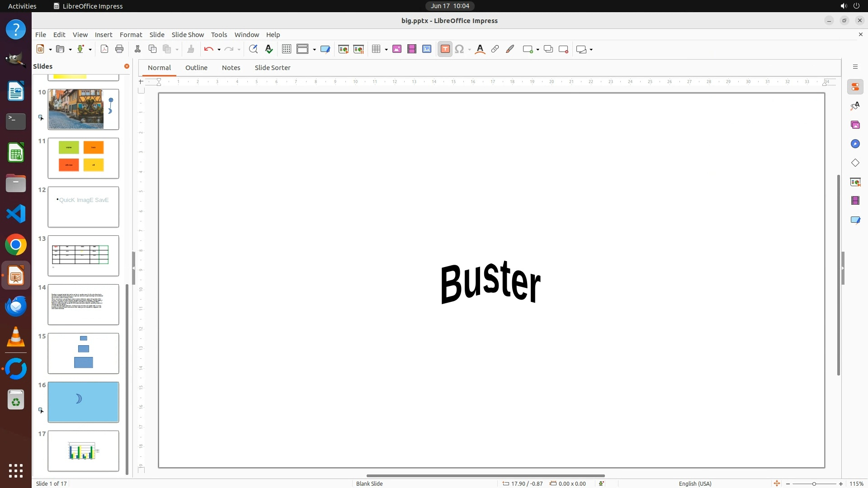Click Start from First Slide icon
The height and width of the screenshot is (488, 868).
pos(344,49)
